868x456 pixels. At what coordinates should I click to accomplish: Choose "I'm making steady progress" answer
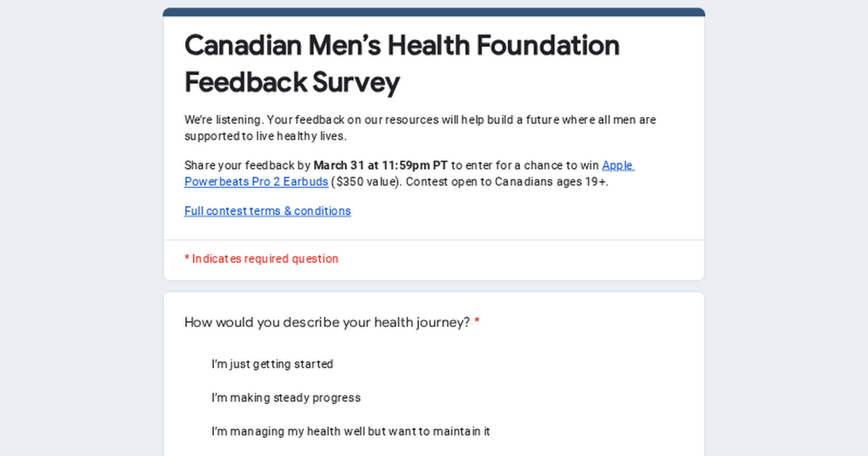click(x=286, y=397)
